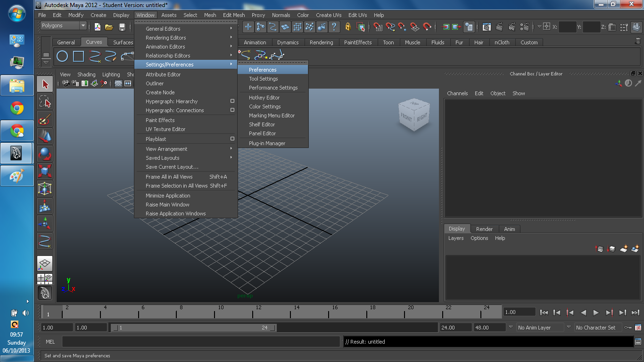Open the Render View window icon
Image resolution: width=644 pixels, height=362 pixels.
click(x=487, y=27)
